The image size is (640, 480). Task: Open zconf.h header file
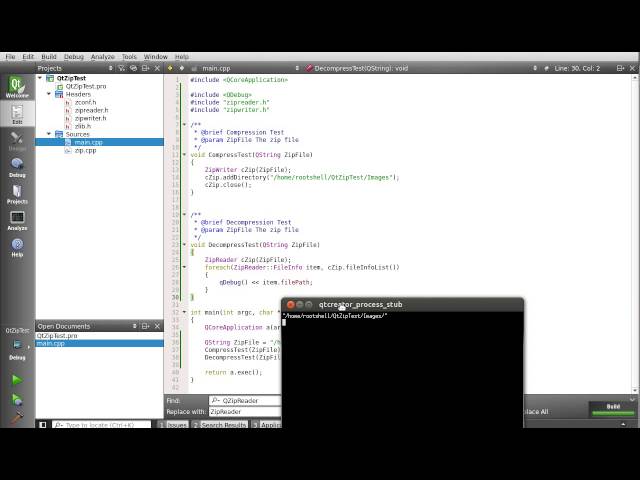pos(85,102)
